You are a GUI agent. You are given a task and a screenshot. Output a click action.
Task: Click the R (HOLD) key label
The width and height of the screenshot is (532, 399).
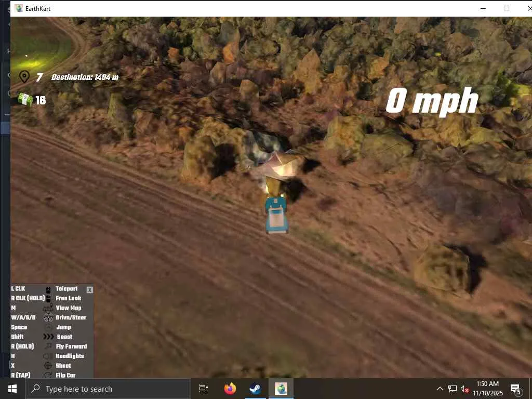coord(22,347)
